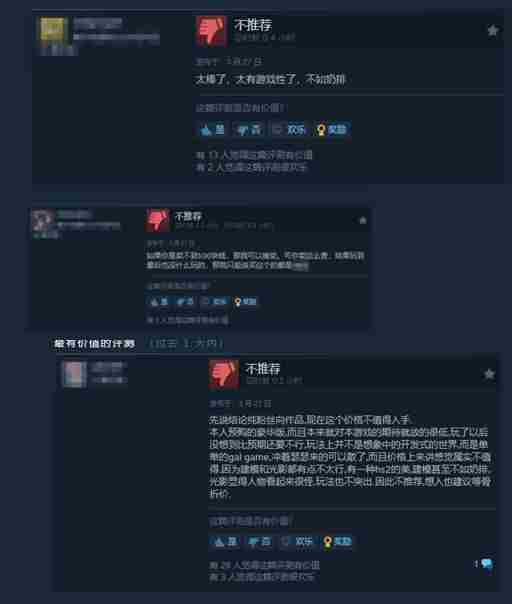Image resolution: width=512 pixels, height=604 pixels.
Task: Click the thumbs-down icon on the 太爆了 review
Action: (211, 32)
